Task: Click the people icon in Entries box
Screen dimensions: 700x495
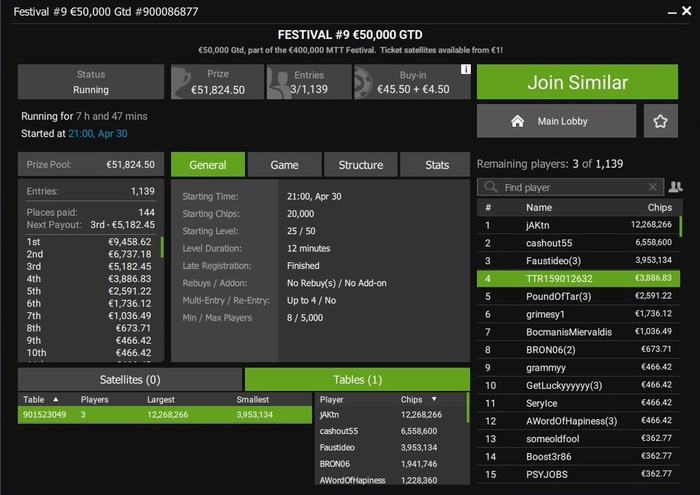Action: [278, 83]
